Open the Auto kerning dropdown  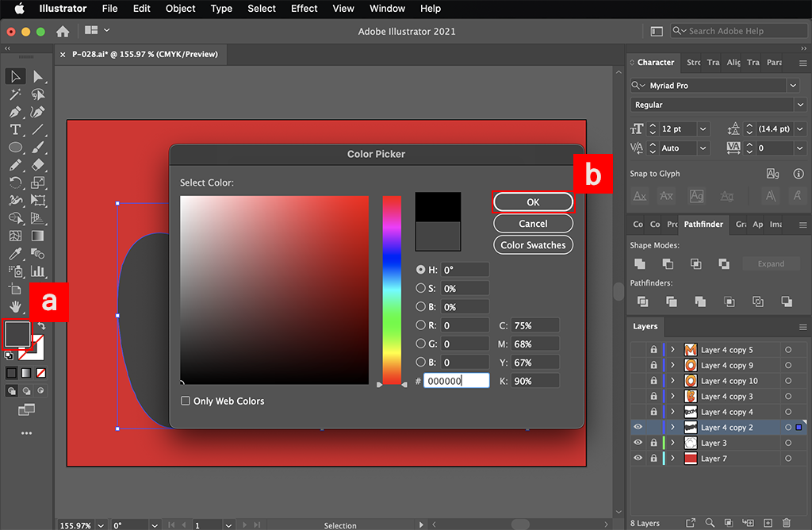point(703,148)
